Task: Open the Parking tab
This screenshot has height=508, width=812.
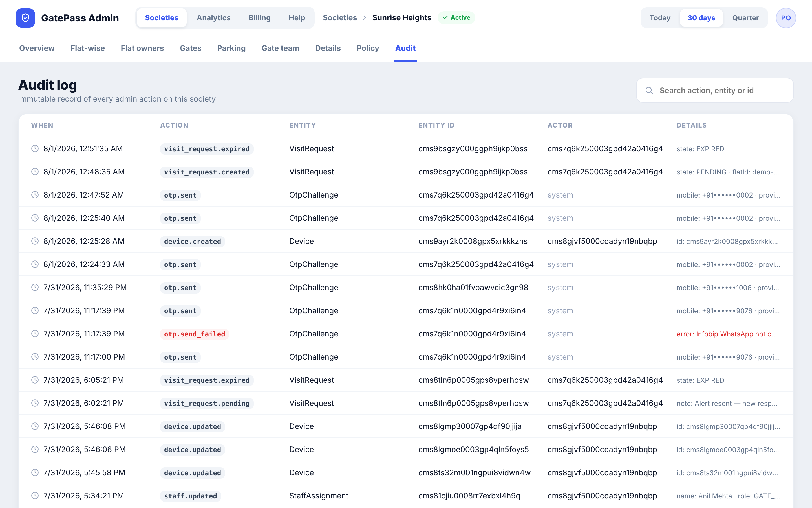Action: [231, 48]
